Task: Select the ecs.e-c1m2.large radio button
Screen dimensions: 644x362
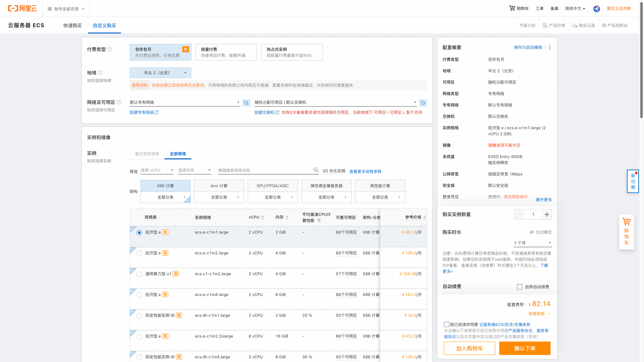Action: coord(139,253)
